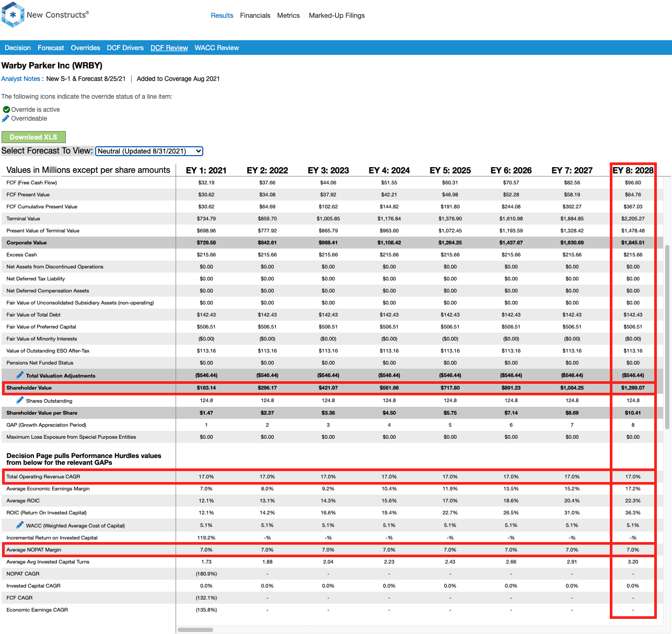
Task: Click the Total Operating Revenue CAGR label
Action: [43, 477]
